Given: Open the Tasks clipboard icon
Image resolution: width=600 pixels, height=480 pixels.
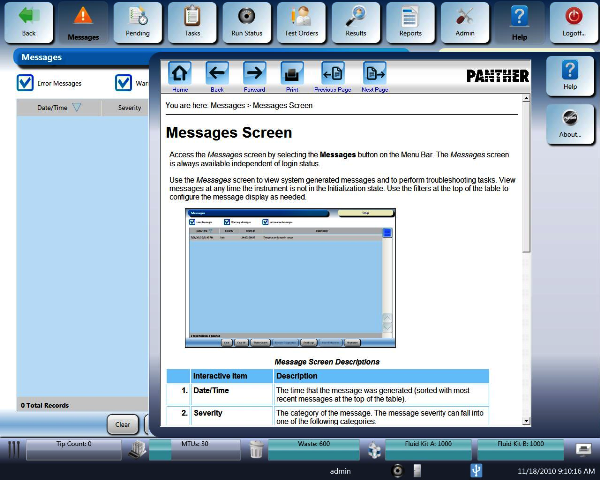Looking at the screenshot, I should pos(192,22).
